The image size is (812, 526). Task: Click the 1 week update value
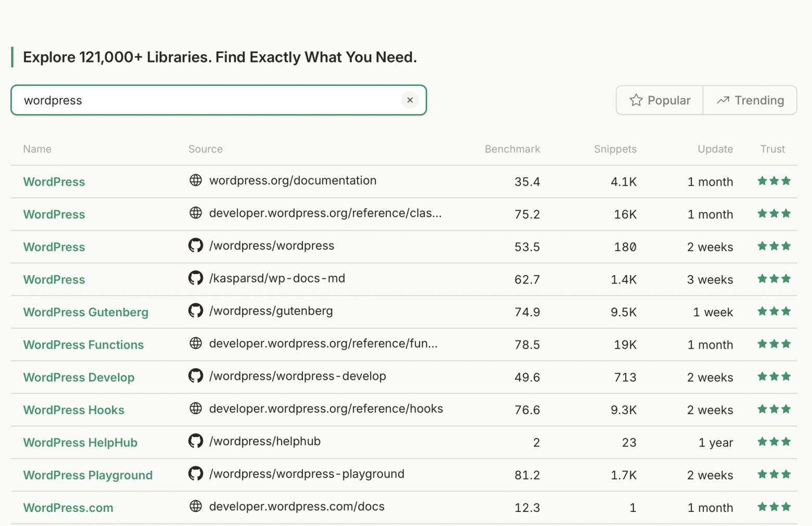[x=713, y=312]
